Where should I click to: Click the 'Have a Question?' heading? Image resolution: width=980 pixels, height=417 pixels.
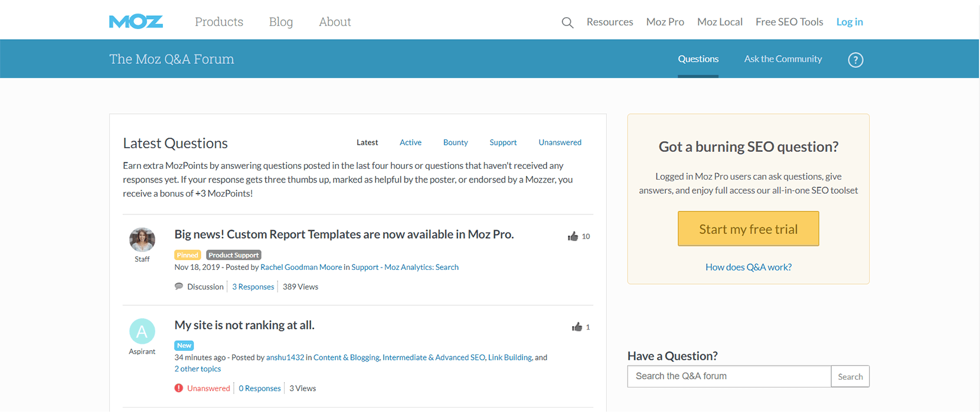coord(672,356)
